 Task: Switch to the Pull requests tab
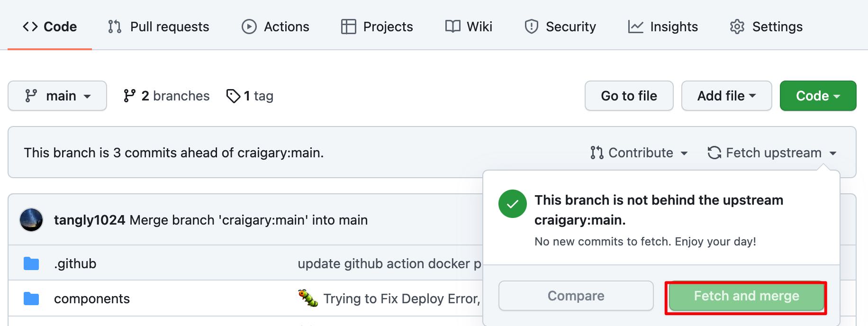click(158, 27)
